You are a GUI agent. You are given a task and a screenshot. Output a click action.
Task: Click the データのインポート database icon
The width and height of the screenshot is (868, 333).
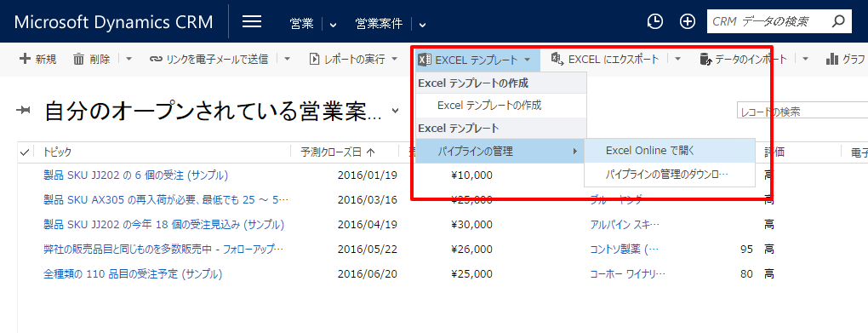point(705,59)
